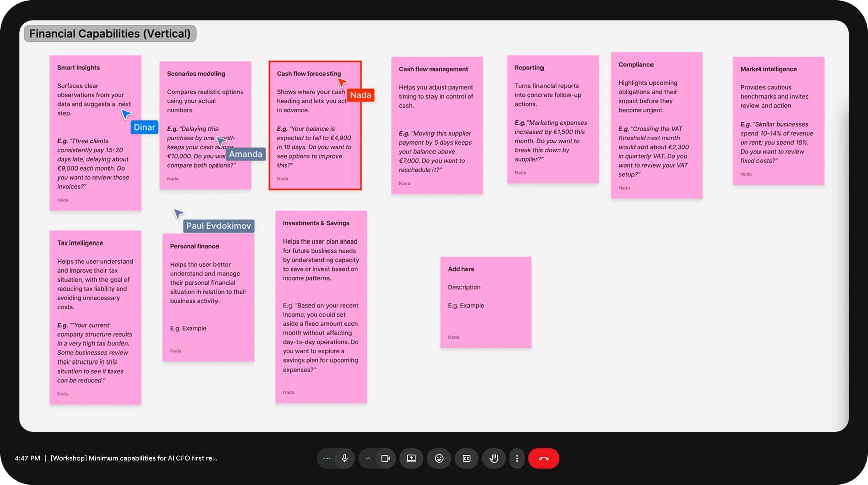Click the Cash flow management card heading
The image size is (868, 485).
[x=433, y=69]
